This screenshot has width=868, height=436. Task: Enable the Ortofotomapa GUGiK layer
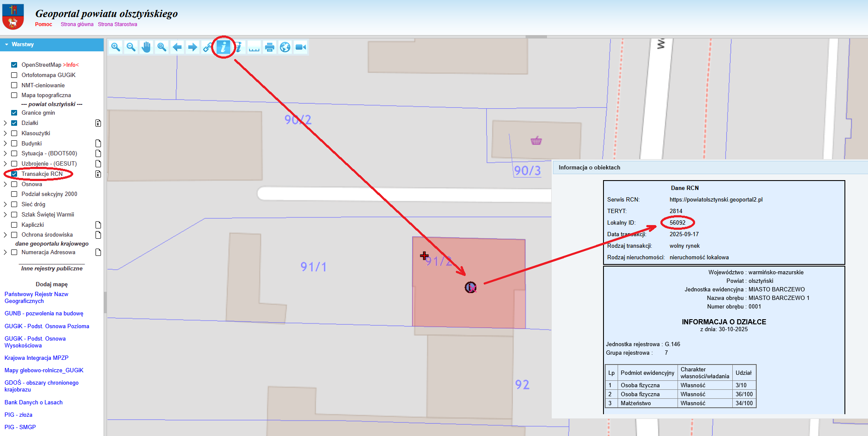(14, 75)
